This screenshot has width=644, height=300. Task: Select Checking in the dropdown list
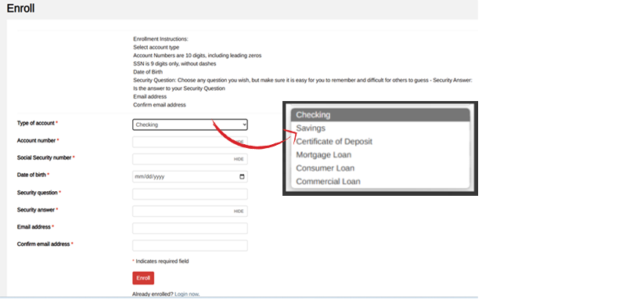click(x=380, y=114)
